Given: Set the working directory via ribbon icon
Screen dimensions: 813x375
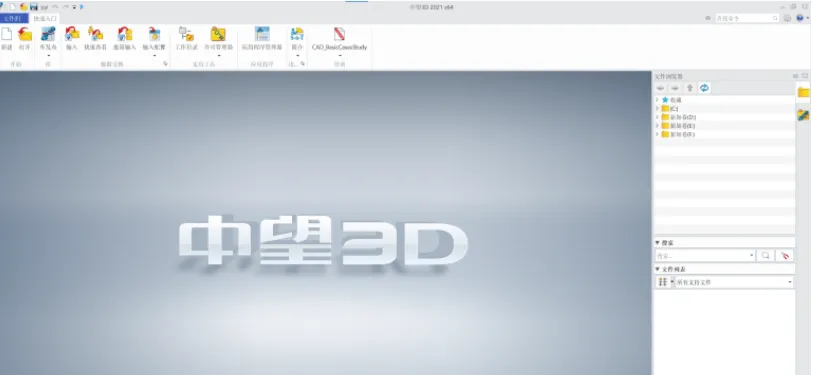Looking at the screenshot, I should tap(186, 35).
